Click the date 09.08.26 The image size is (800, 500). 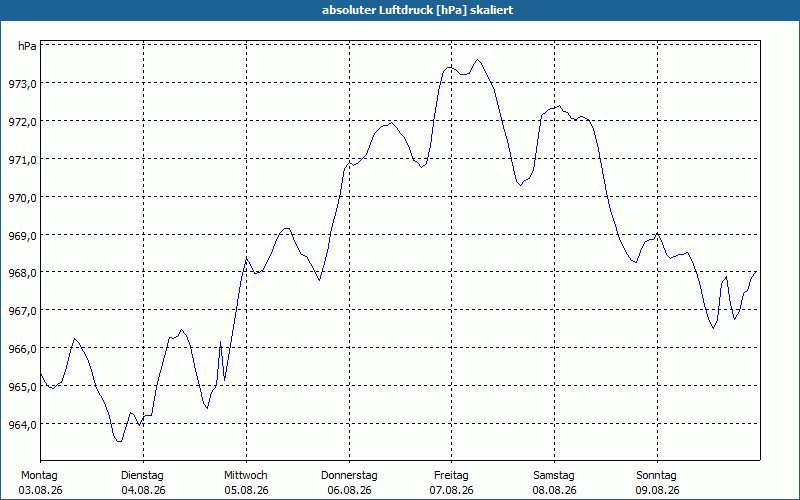coord(657,490)
